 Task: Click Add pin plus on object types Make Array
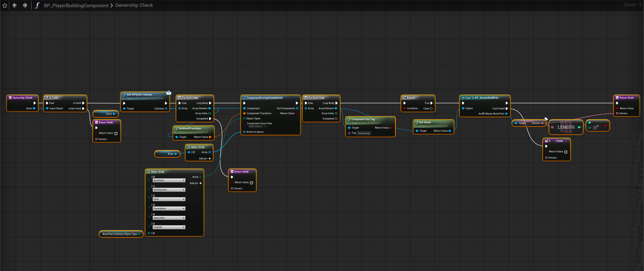pos(200,183)
